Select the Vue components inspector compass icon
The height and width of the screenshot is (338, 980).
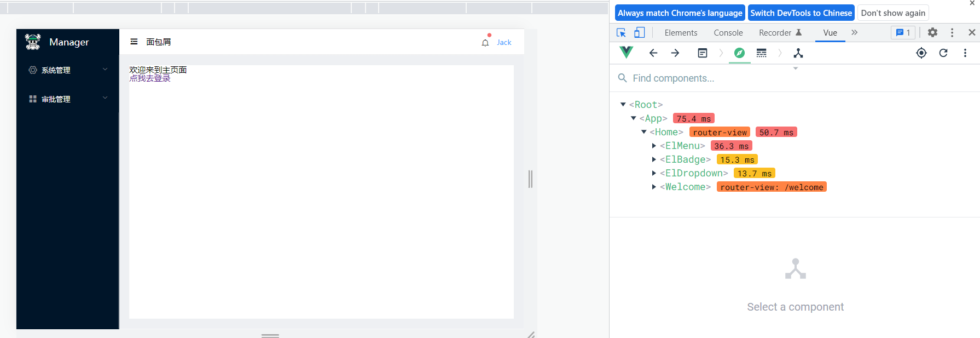[x=739, y=53]
